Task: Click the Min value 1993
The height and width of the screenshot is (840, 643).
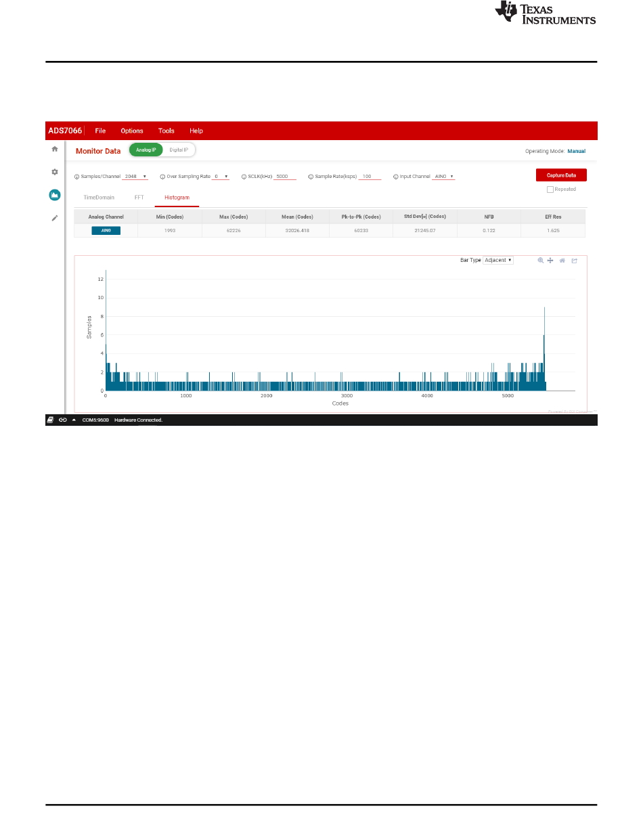Action: [170, 231]
